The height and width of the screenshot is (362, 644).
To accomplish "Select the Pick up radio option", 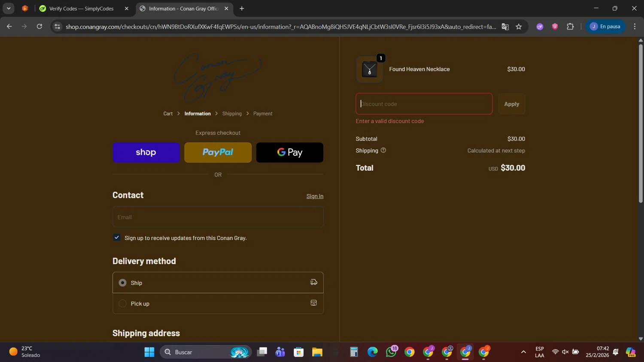I will 123,304.
